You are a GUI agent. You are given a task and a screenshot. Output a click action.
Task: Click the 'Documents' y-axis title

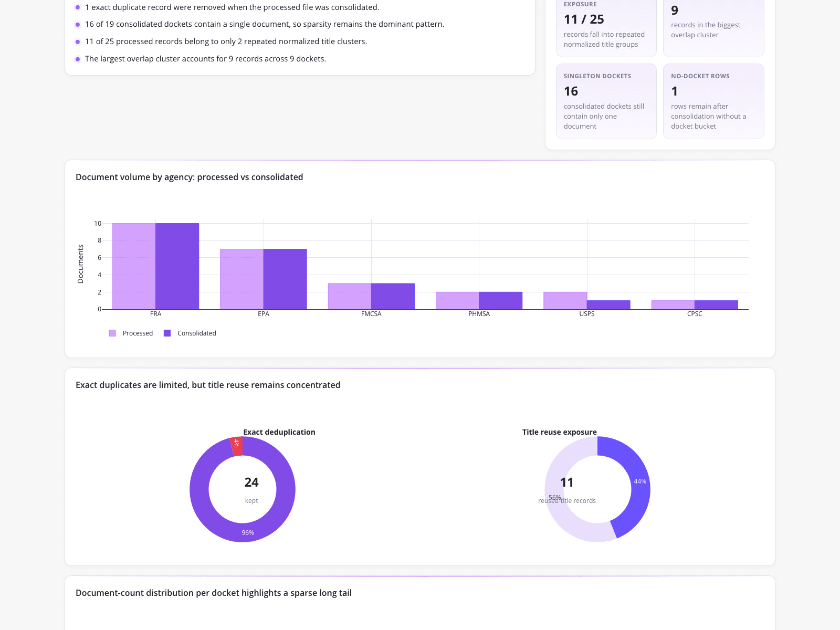tap(80, 264)
